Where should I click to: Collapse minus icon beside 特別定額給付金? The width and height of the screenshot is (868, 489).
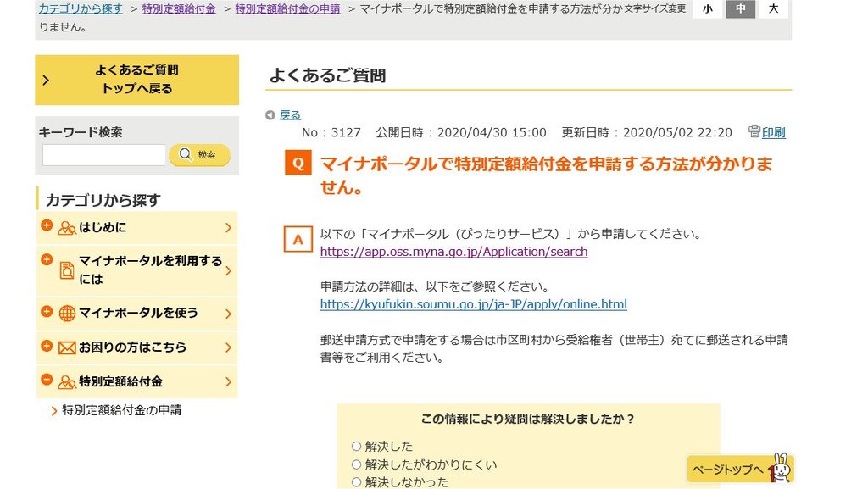[x=47, y=380]
